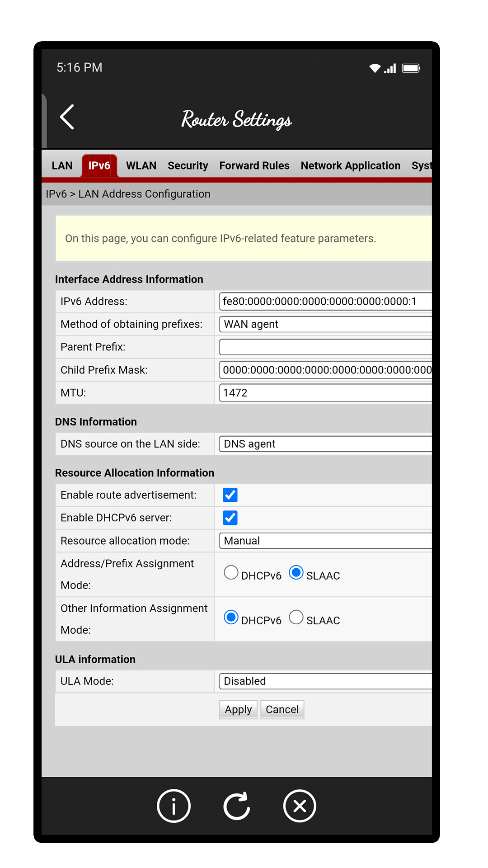The width and height of the screenshot is (488, 868).
Task: Open the ULA Mode dropdown
Action: click(325, 681)
